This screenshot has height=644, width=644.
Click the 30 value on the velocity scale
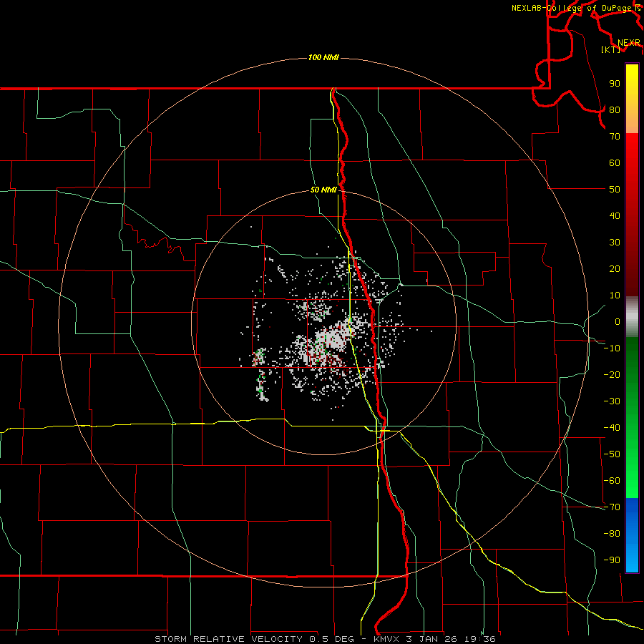(615, 243)
